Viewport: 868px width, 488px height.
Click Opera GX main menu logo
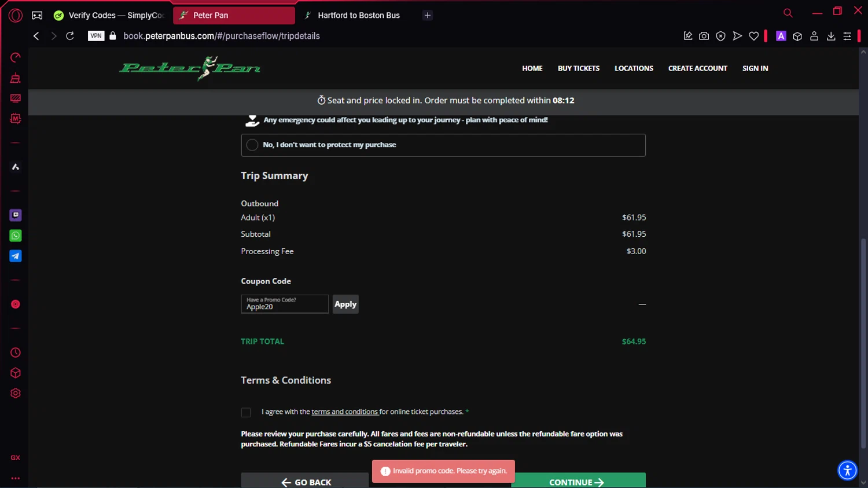pyautogui.click(x=16, y=16)
